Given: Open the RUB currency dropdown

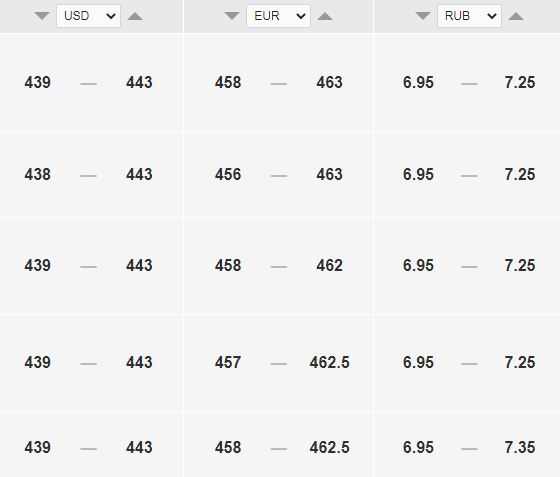Looking at the screenshot, I should click(x=470, y=16).
